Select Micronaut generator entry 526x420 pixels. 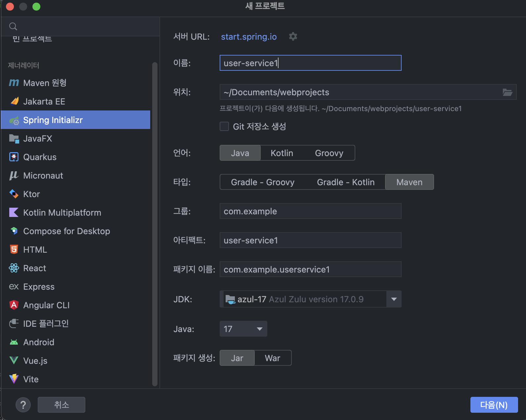[76, 176]
